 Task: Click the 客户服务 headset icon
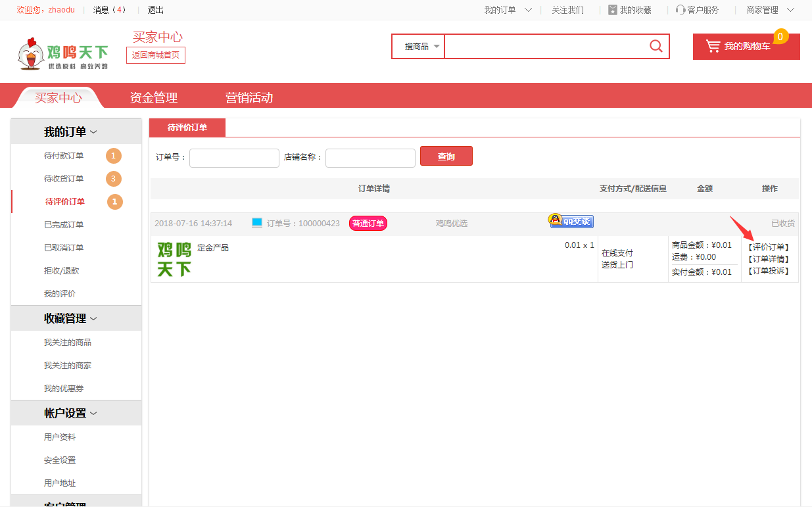[681, 10]
